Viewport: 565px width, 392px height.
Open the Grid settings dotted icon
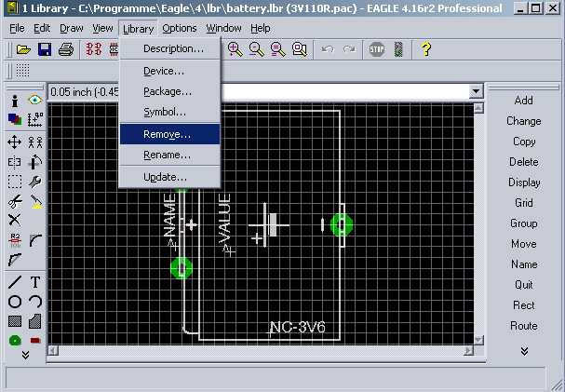pyautogui.click(x=22, y=70)
